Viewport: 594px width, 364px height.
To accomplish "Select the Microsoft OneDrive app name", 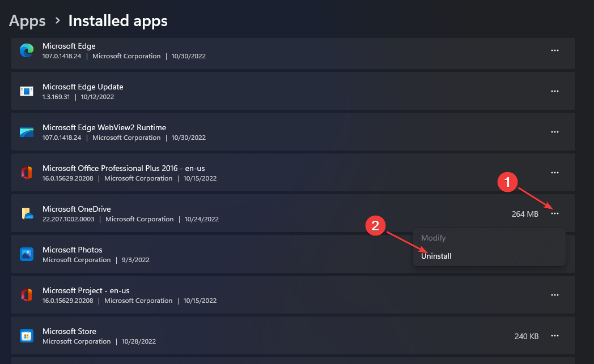I will (x=77, y=209).
